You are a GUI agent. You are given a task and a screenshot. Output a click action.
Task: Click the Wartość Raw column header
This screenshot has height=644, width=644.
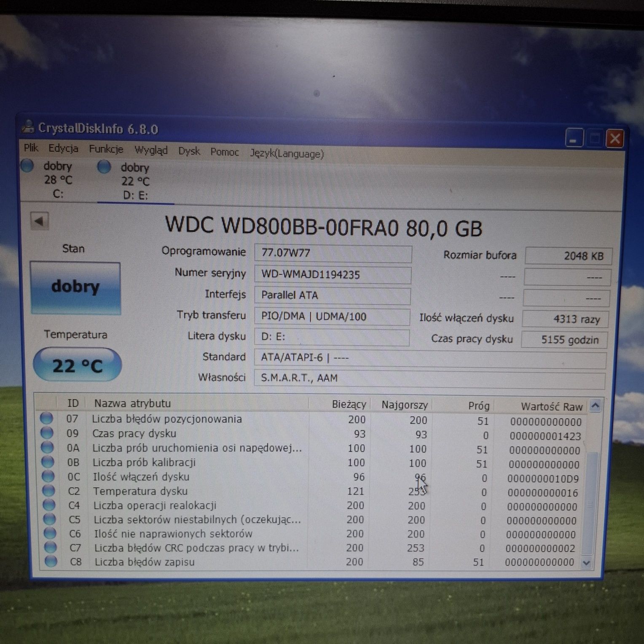coord(540,407)
